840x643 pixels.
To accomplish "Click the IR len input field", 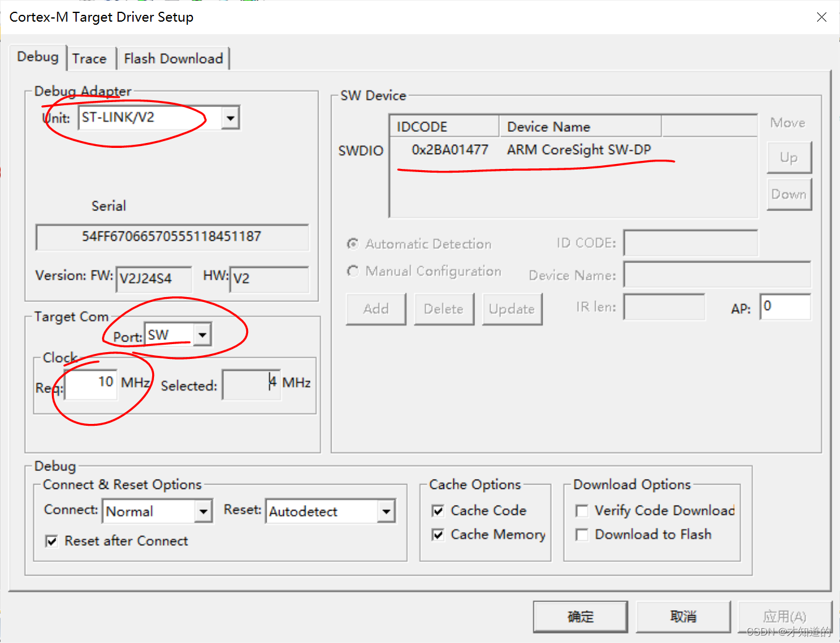I will click(x=664, y=307).
